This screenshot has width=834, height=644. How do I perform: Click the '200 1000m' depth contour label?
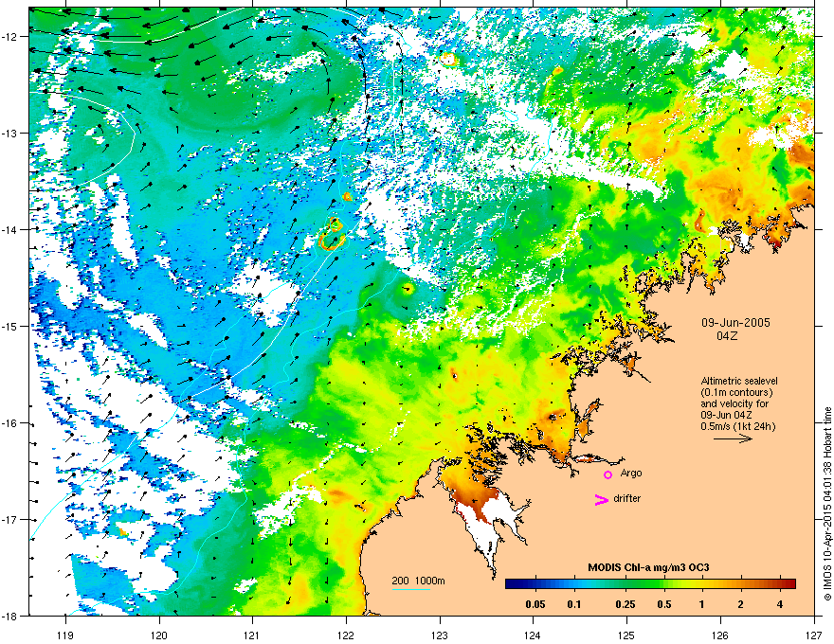(418, 581)
